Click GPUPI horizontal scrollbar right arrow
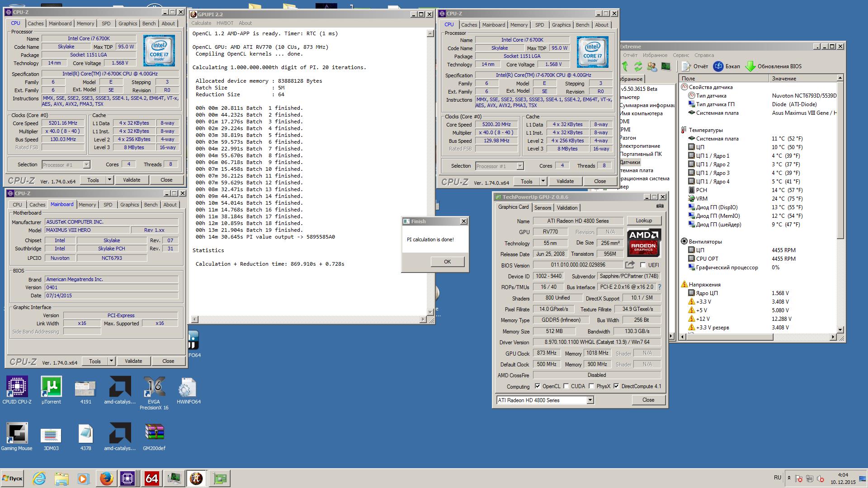Viewport: 868px width, 488px height. 423,319
